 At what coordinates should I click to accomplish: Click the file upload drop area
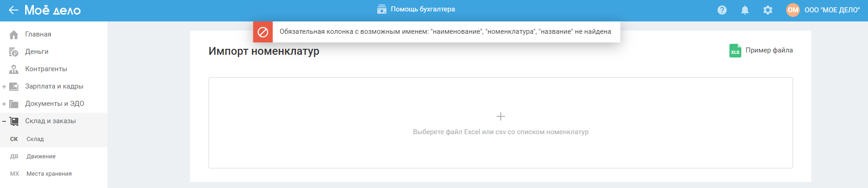500,123
